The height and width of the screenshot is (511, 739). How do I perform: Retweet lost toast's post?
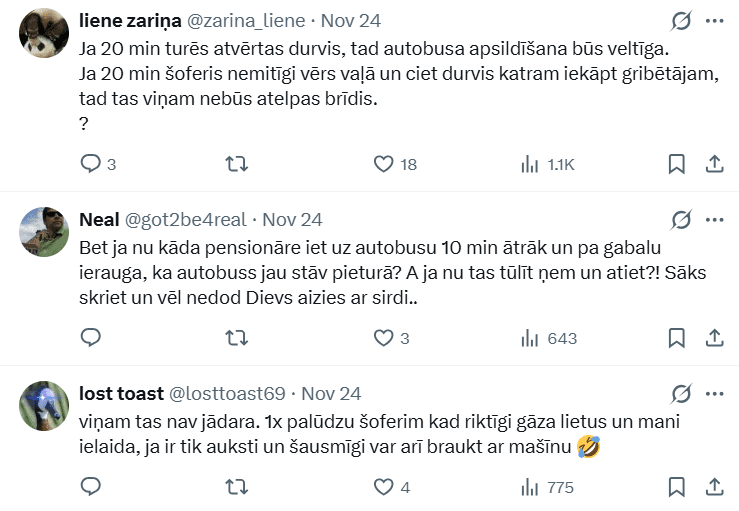pyautogui.click(x=237, y=487)
